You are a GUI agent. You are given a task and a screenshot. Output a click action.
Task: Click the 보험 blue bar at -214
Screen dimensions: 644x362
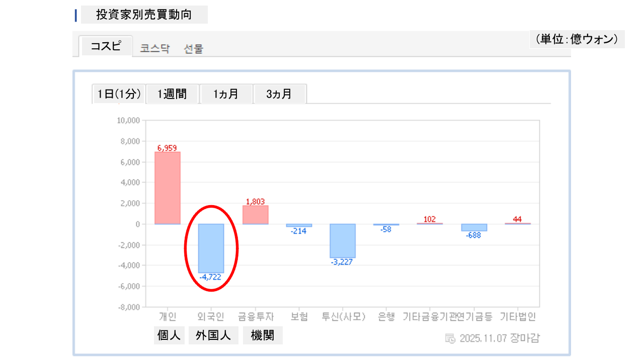tap(299, 225)
